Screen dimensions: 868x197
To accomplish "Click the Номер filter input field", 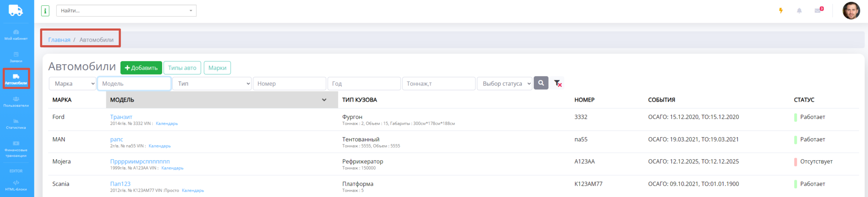I will (x=289, y=83).
